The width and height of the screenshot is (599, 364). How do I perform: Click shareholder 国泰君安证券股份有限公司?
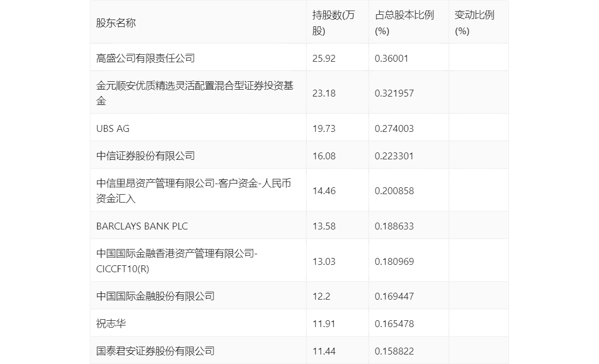(x=155, y=351)
